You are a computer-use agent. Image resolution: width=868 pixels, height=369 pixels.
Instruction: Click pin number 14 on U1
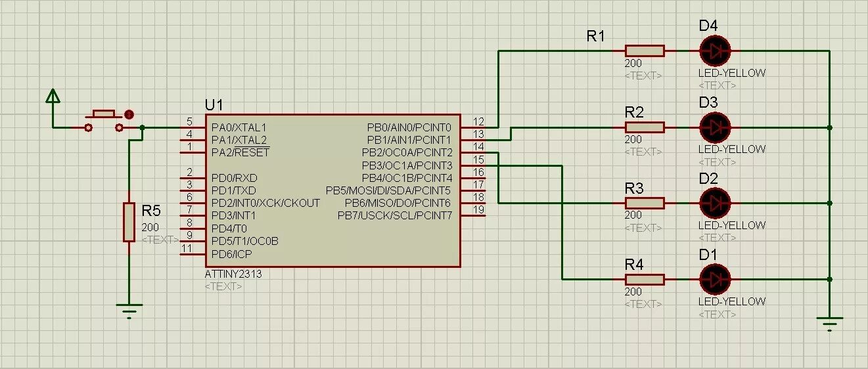[478, 147]
